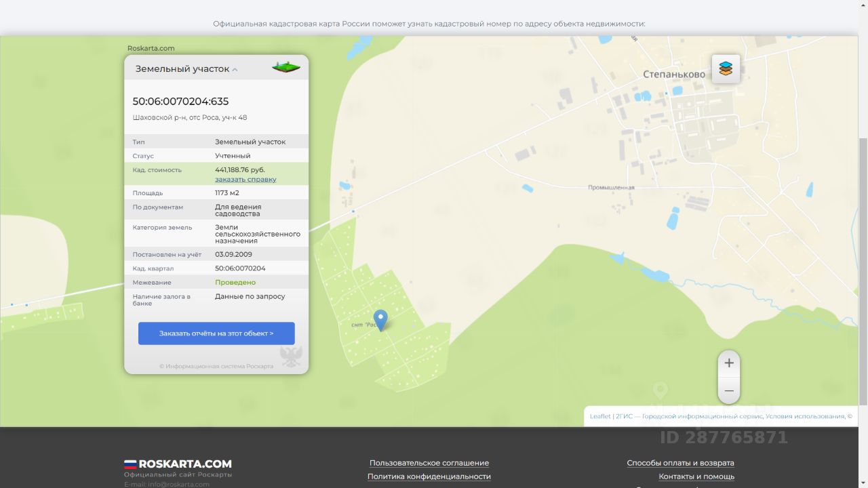Image resolution: width=868 pixels, height=488 pixels.
Task: Click the 'Земельный участок' panel title
Action: coord(182,69)
